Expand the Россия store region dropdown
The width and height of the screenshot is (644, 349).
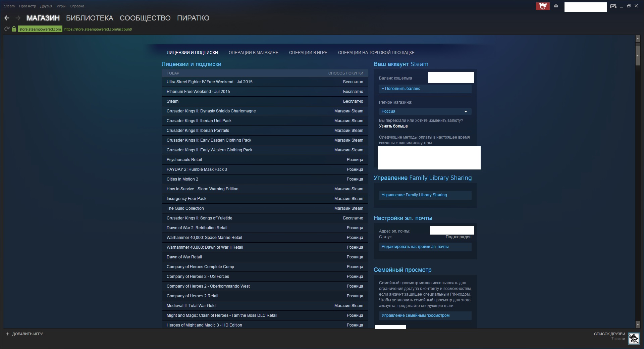425,111
